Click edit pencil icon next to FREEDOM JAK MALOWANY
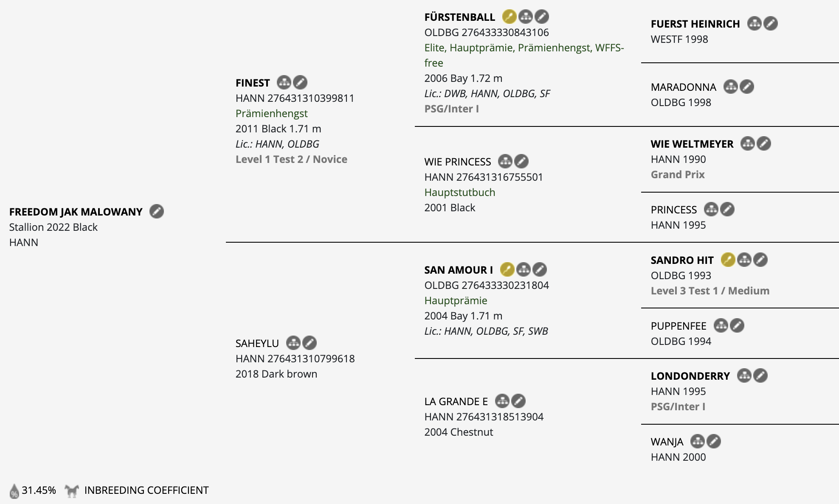This screenshot has height=504, width=839. (x=157, y=211)
